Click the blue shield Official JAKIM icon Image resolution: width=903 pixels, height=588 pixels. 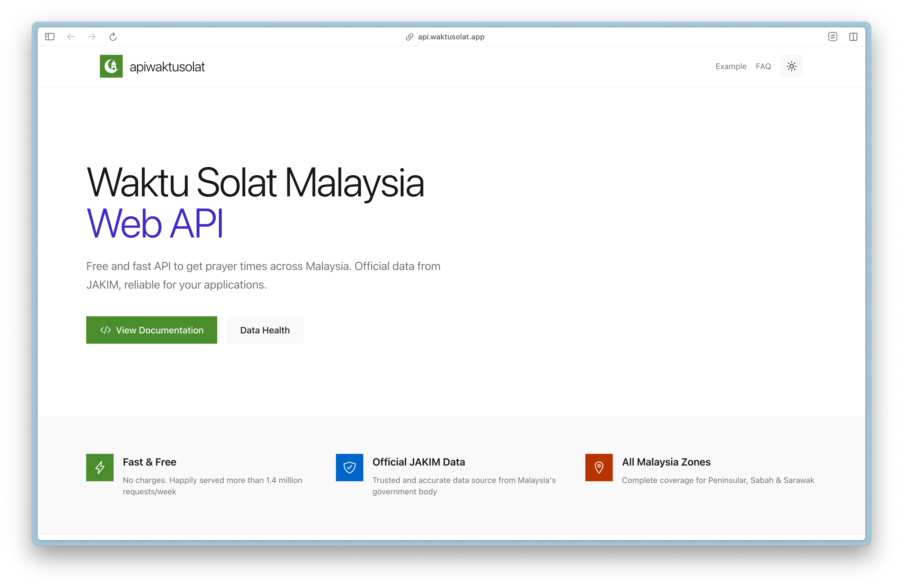tap(349, 467)
